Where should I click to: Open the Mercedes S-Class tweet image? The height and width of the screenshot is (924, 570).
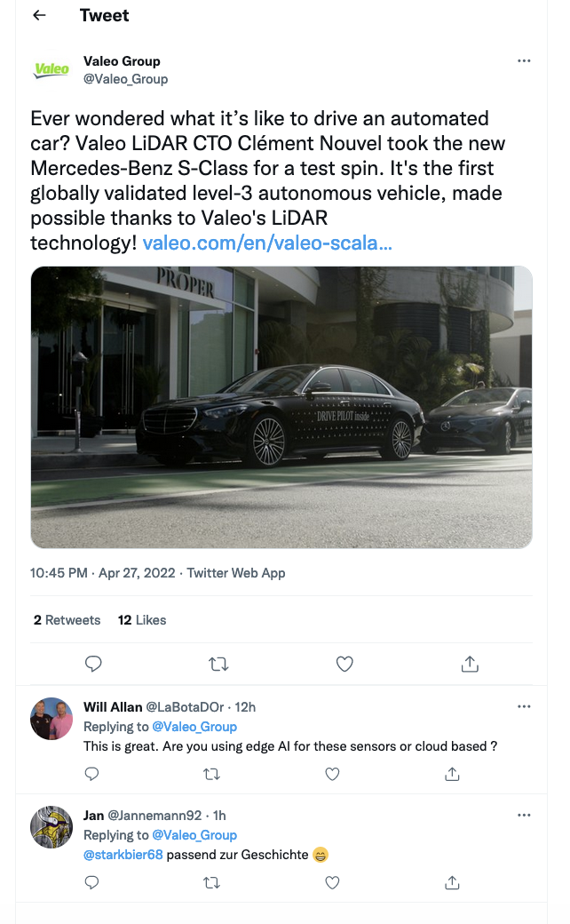click(x=281, y=407)
